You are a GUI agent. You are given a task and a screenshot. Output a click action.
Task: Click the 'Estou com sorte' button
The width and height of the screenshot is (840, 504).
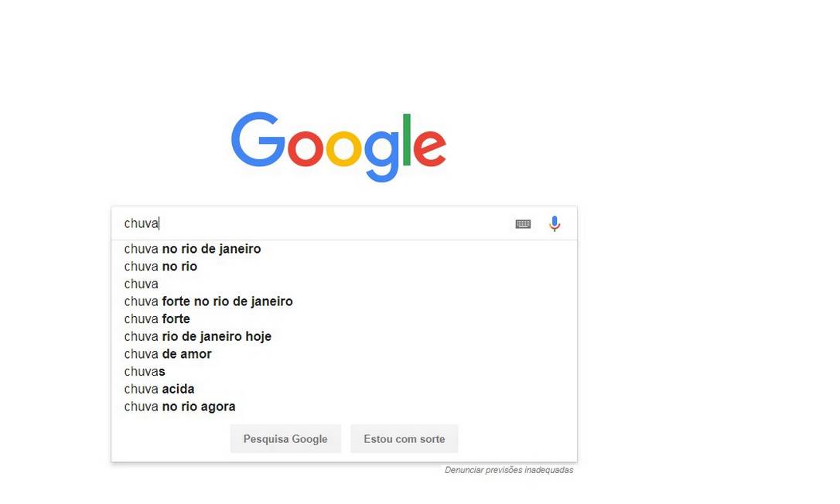(404, 439)
